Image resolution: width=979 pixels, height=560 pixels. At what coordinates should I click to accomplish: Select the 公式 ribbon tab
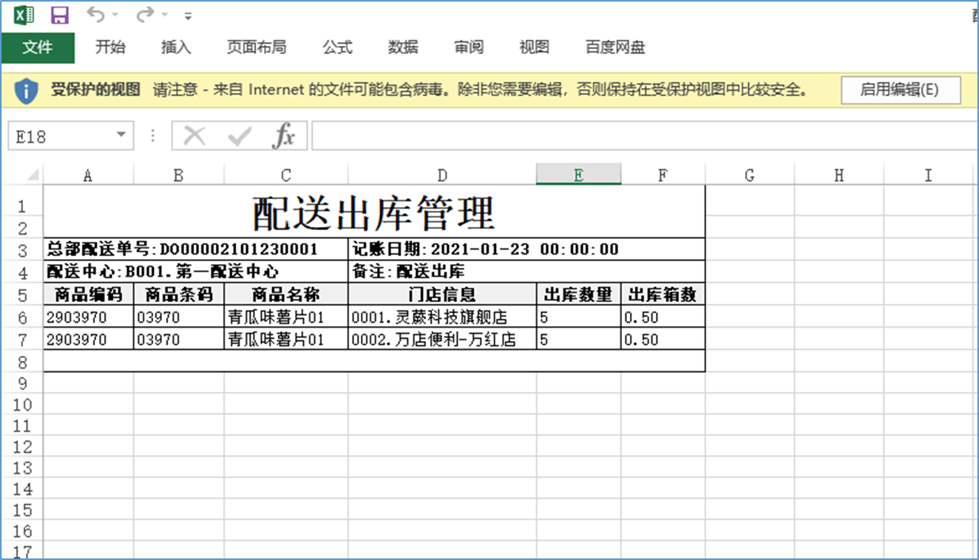tap(337, 48)
